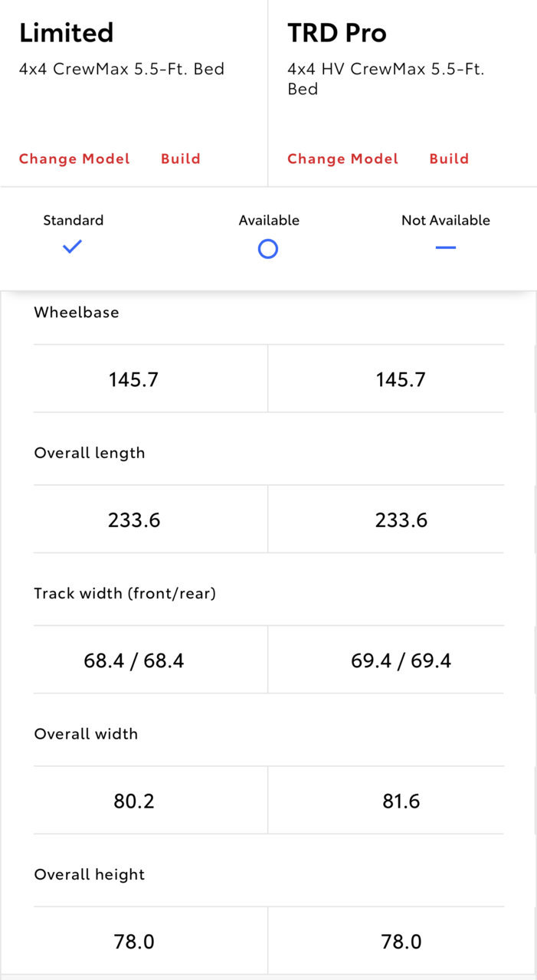Click the Limited 4x4 CrewMax description text

coord(122,69)
